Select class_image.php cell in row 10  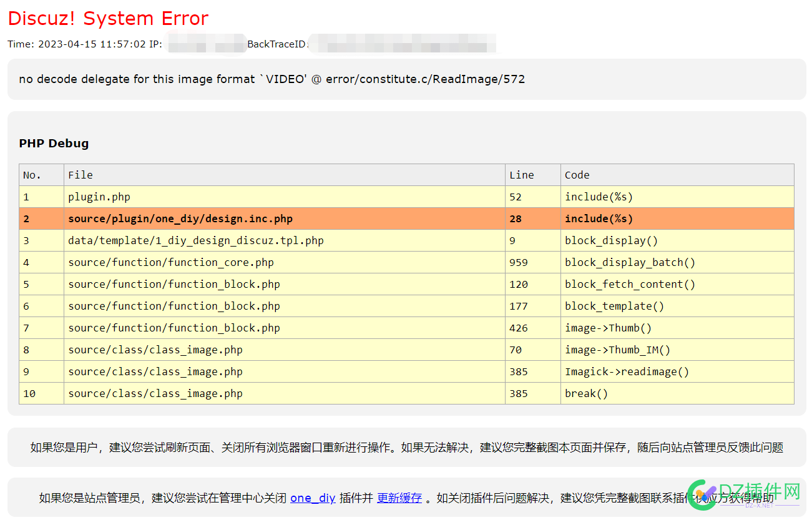click(285, 393)
